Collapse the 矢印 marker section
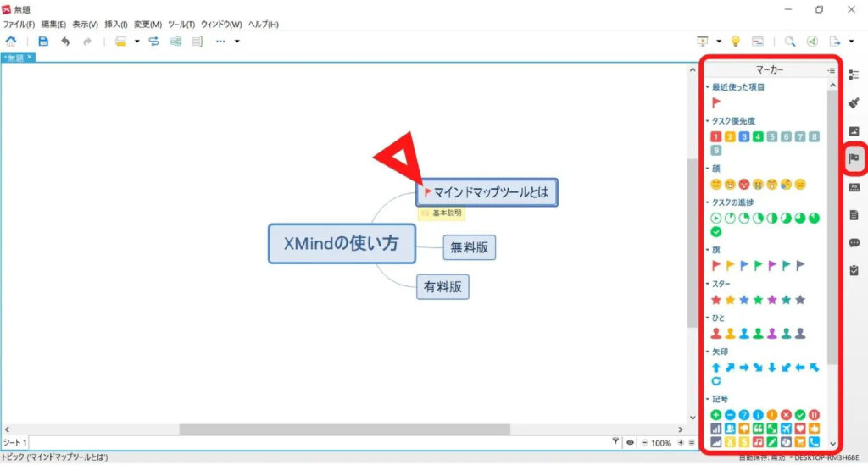Viewport: 868px width, 465px height. click(708, 352)
